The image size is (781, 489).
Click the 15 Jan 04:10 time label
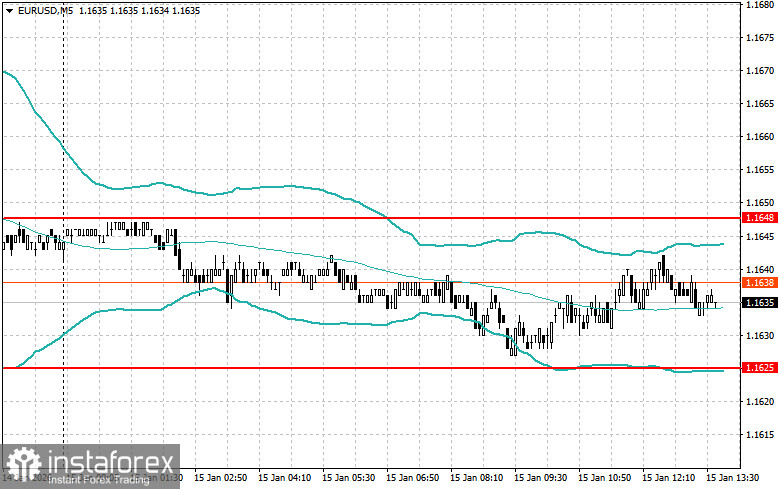(284, 478)
